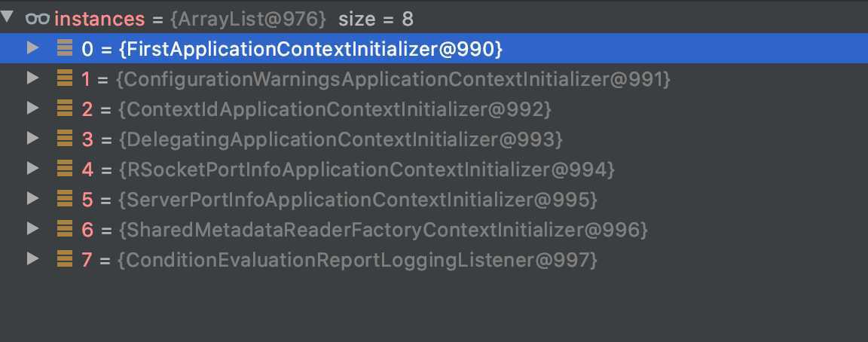Click the field icon of element 6
This screenshot has height=342, width=868.
tap(65, 228)
